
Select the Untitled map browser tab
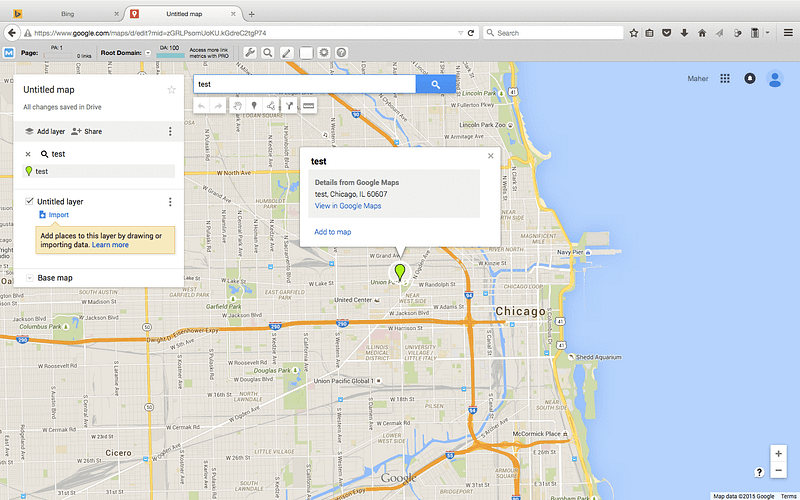tap(184, 14)
